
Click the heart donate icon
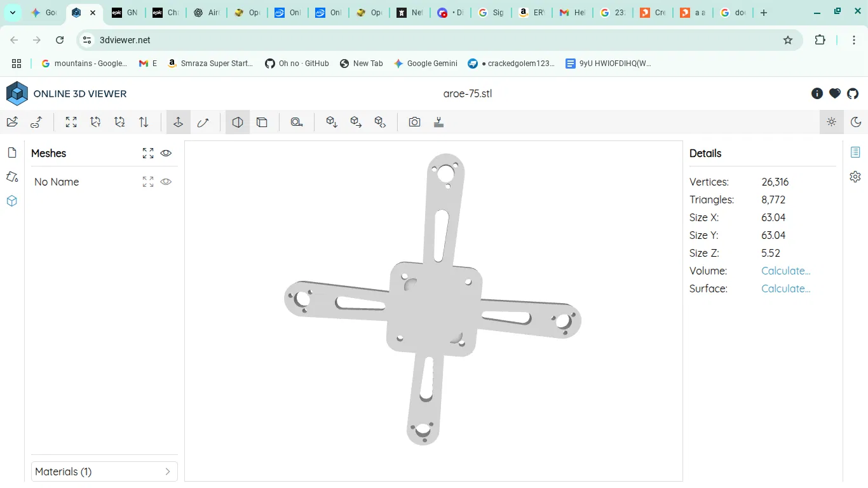pyautogui.click(x=835, y=93)
